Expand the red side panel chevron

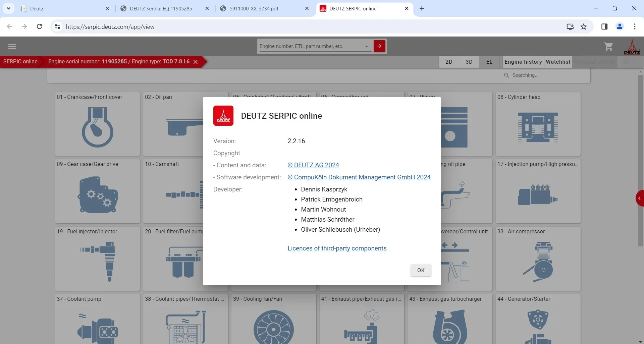[x=639, y=198]
